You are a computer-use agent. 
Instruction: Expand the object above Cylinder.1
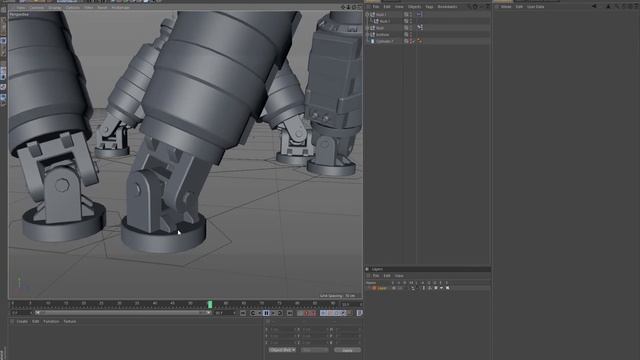(367, 34)
